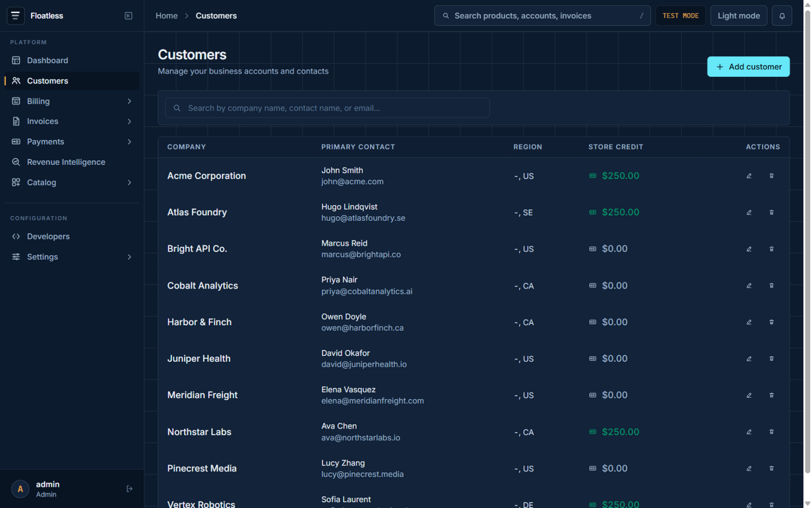The height and width of the screenshot is (508, 812).
Task: Edit the Atlas Foundry customer
Action: (749, 212)
